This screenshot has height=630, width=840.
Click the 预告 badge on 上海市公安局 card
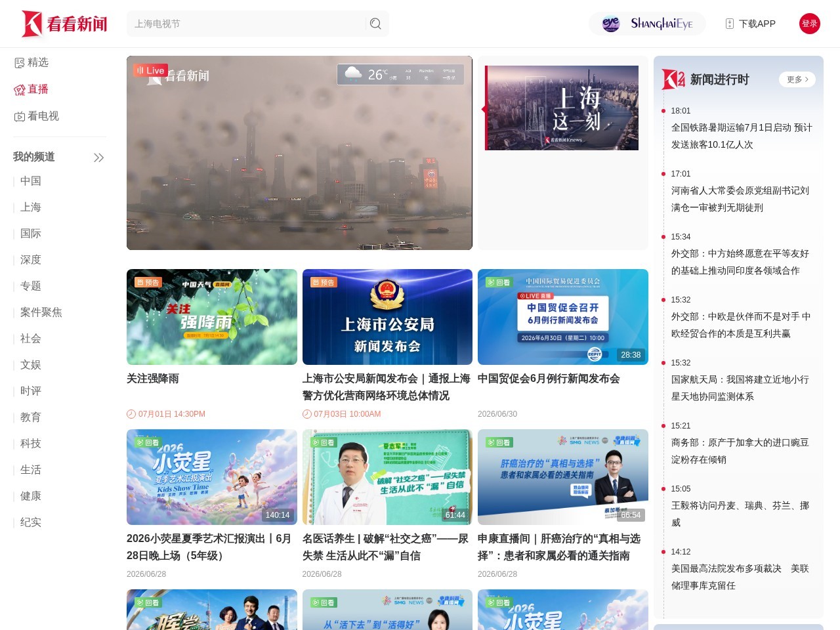(324, 282)
